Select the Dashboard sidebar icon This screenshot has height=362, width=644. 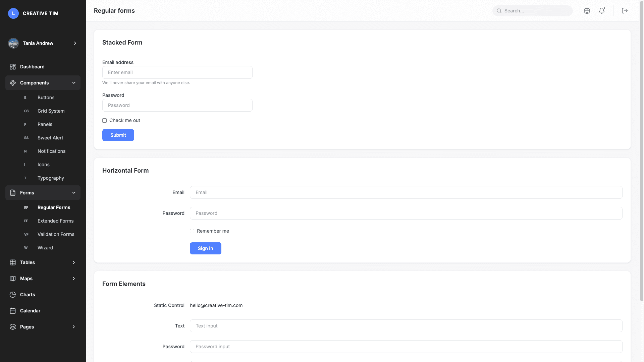(13, 67)
